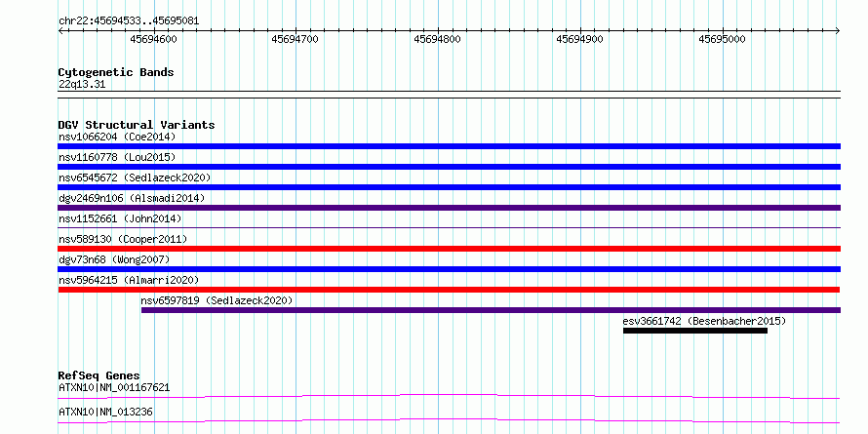Click the ATXN10|NM_013236 gene label
Viewport: 868px width, 434px height.
[x=105, y=412]
